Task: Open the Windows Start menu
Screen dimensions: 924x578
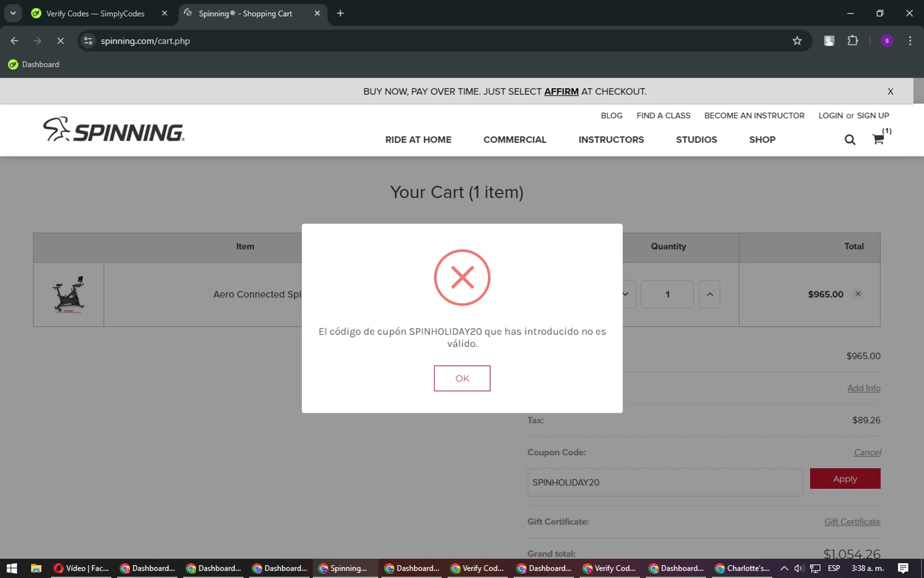Action: click(x=12, y=568)
